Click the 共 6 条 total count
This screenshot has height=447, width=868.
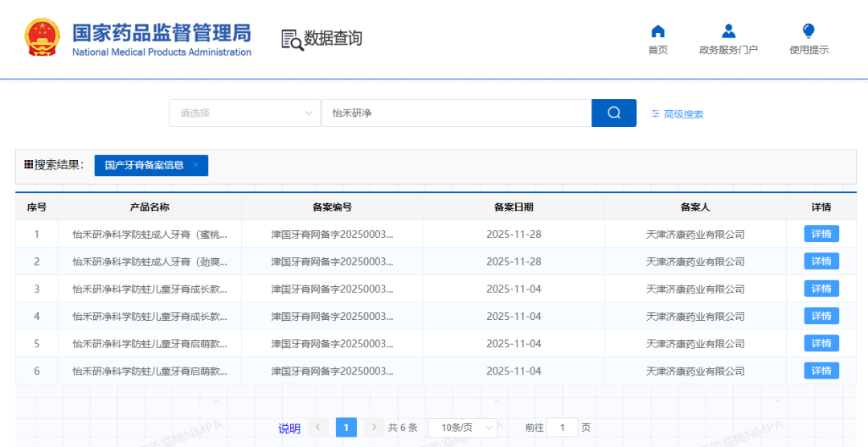tap(403, 428)
